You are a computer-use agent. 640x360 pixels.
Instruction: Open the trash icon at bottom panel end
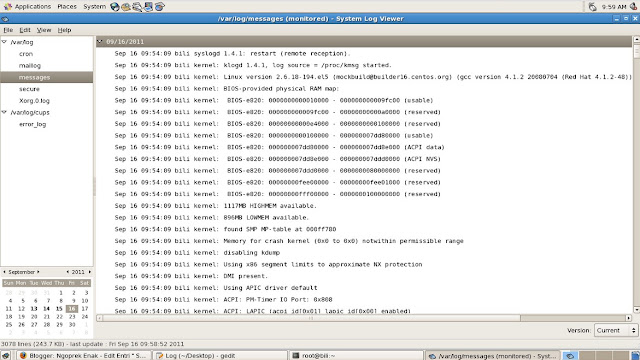point(635,356)
